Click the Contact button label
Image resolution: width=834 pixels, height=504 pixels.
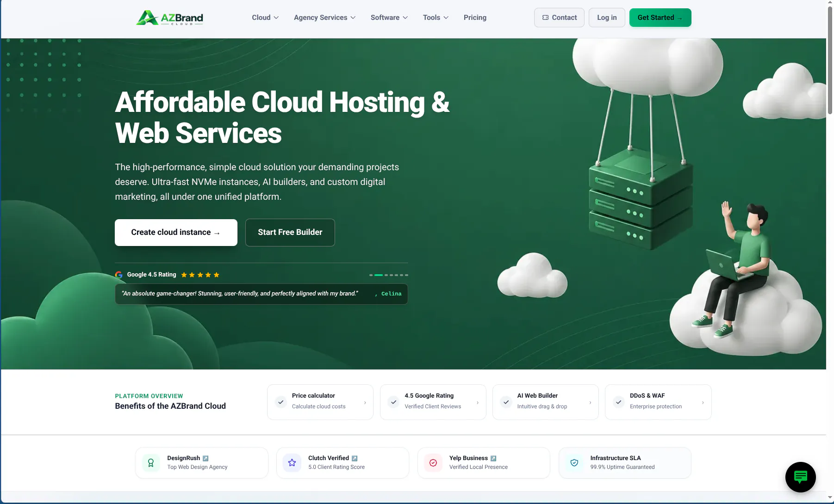pos(564,18)
